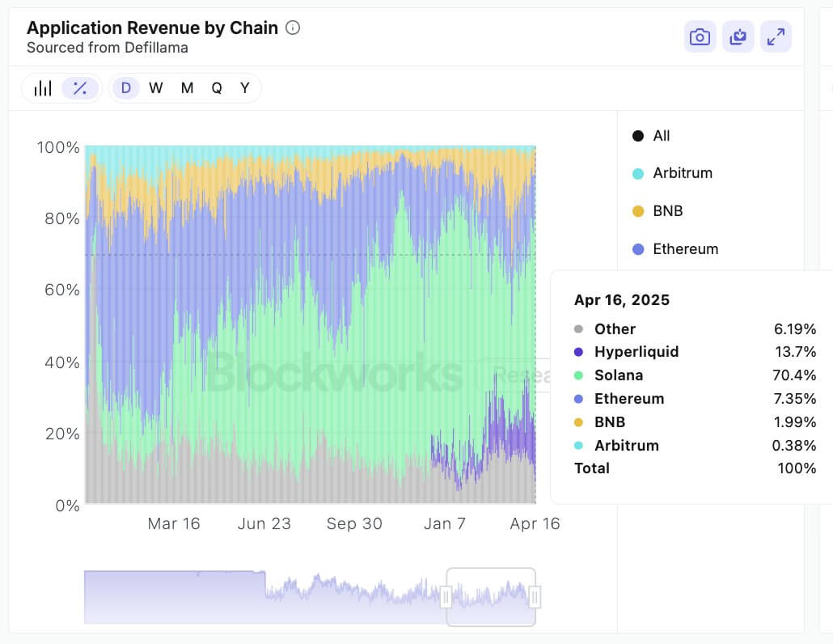This screenshot has width=833, height=644.
Task: Click the teal Arbitrum legend dot
Action: (x=638, y=173)
